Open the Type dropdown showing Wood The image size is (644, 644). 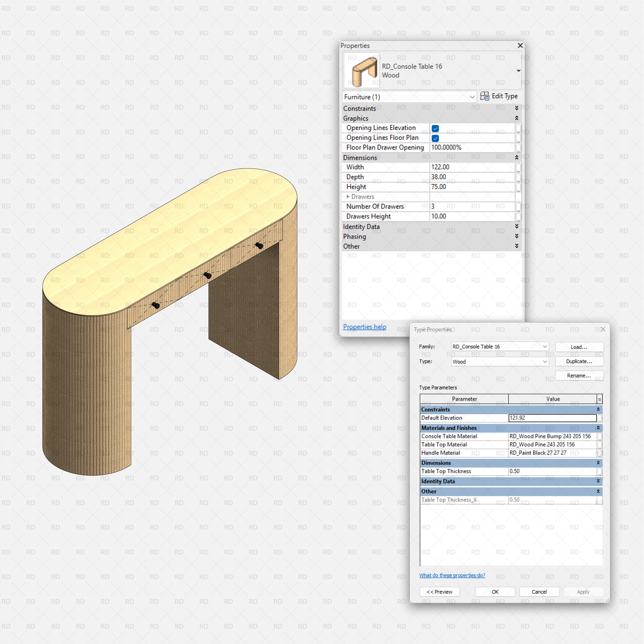point(545,362)
